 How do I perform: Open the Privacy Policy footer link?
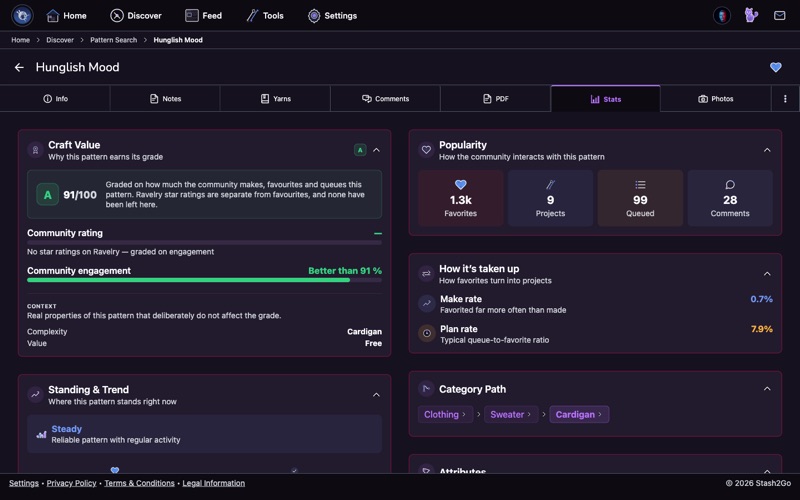point(71,483)
